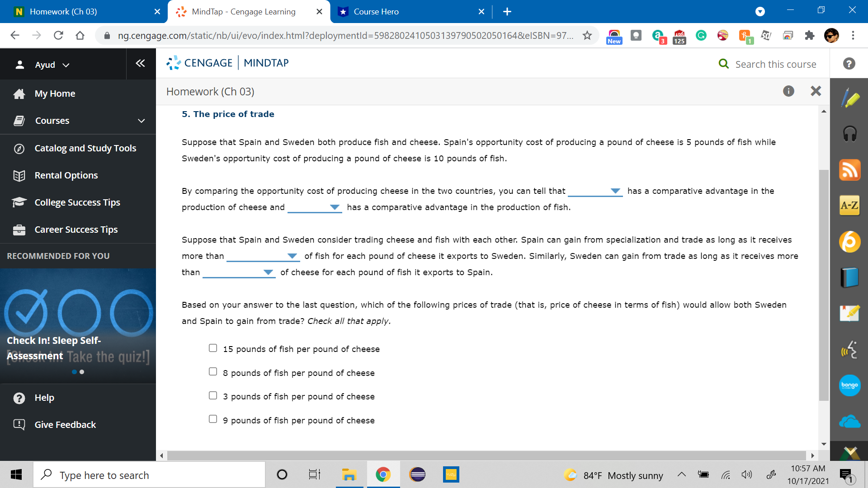Open the Ayud account dropdown
868x488 pixels.
[x=66, y=65]
